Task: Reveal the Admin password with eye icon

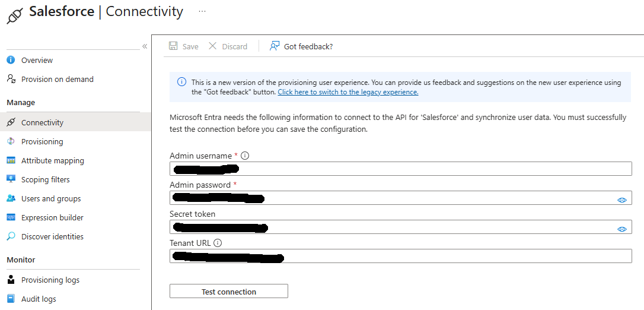Action: point(622,200)
